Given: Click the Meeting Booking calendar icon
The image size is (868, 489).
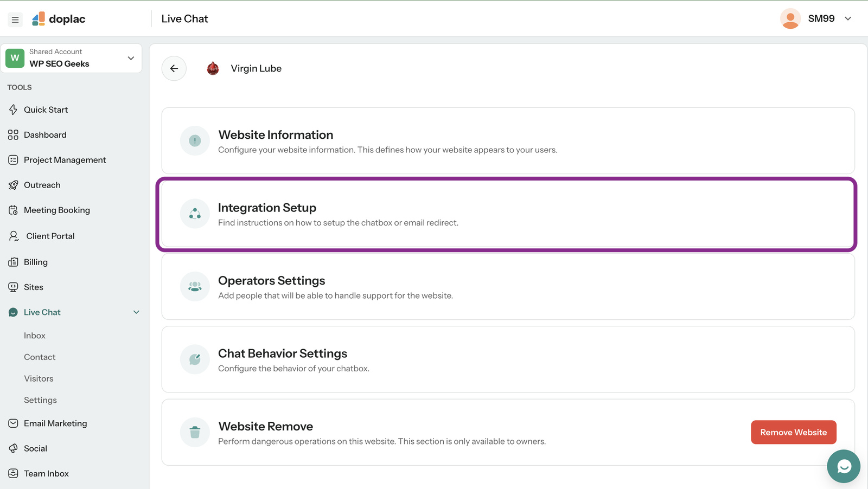Looking at the screenshot, I should point(13,210).
